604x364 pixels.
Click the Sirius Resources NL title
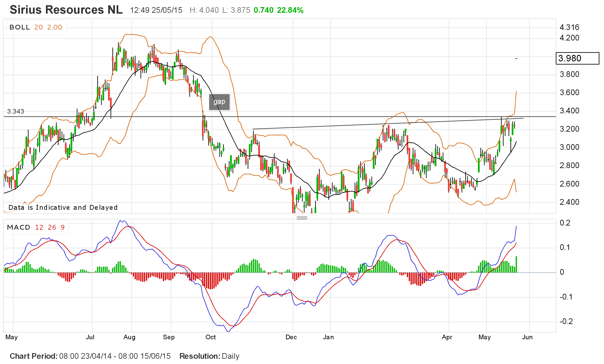[x=66, y=10]
